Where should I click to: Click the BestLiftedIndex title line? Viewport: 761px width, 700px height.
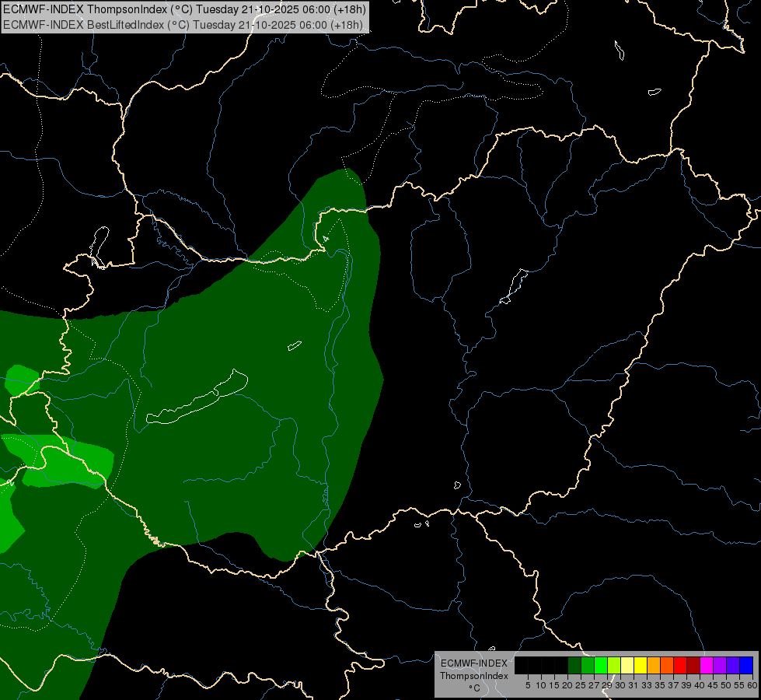[x=183, y=25]
